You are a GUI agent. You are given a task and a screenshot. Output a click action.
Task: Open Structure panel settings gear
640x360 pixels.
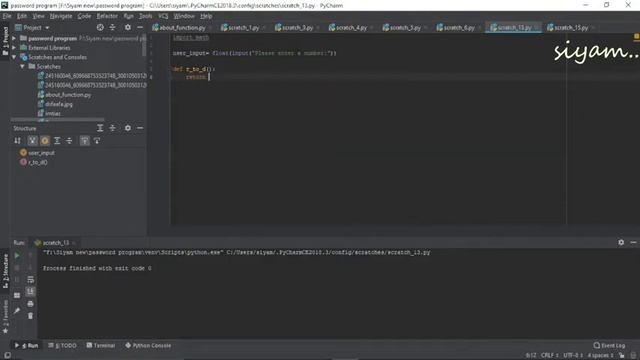point(128,128)
